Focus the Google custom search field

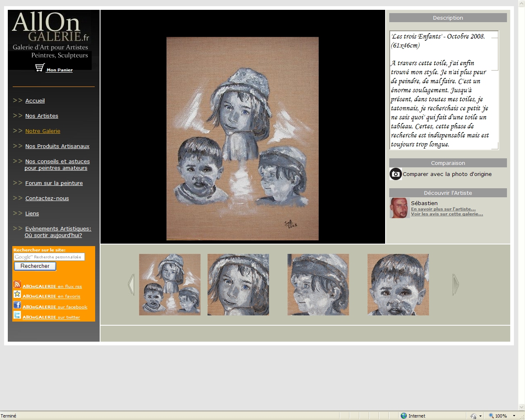tap(49, 257)
